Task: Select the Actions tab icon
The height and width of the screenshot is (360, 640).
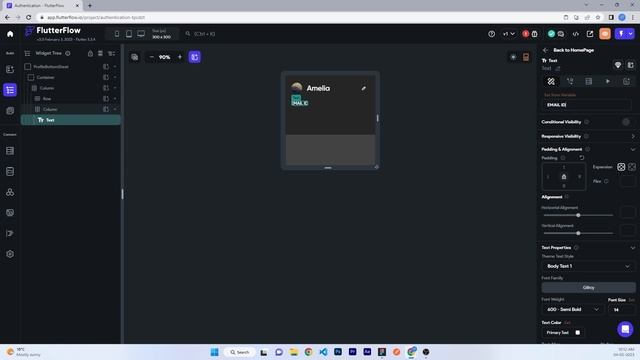Action: click(570, 82)
